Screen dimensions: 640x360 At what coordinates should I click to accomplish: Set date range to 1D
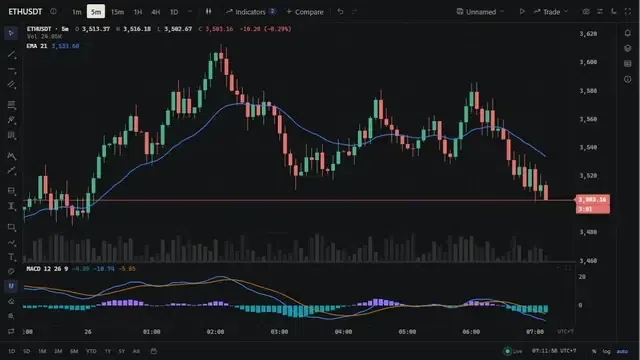(x=11, y=351)
